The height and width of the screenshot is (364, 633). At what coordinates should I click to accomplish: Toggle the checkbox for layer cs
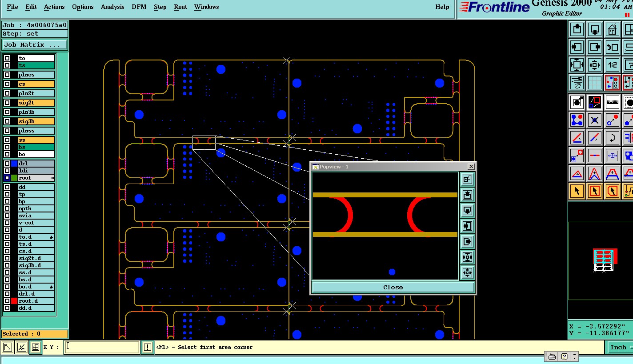(x=7, y=84)
